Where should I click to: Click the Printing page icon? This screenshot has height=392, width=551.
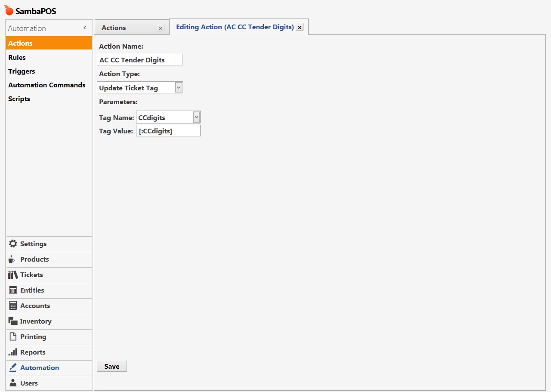coord(13,336)
